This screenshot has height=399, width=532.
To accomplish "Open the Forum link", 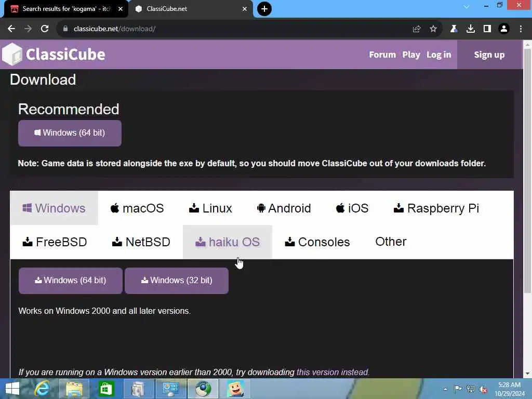I will (382, 55).
